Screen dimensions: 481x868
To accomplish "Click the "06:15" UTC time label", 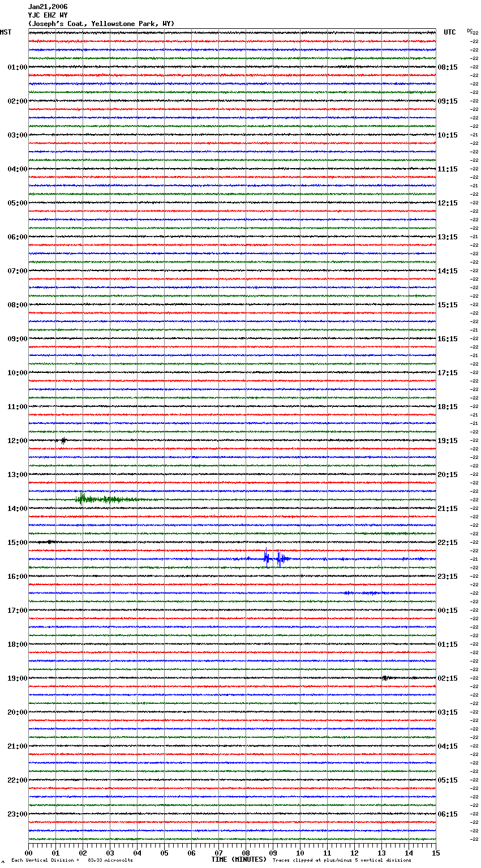I will click(448, 814).
